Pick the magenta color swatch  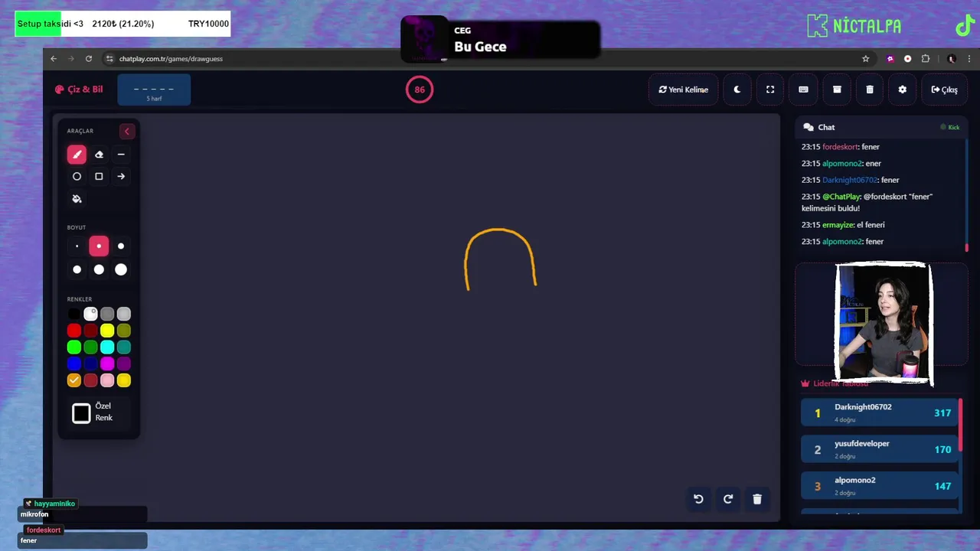tap(107, 364)
